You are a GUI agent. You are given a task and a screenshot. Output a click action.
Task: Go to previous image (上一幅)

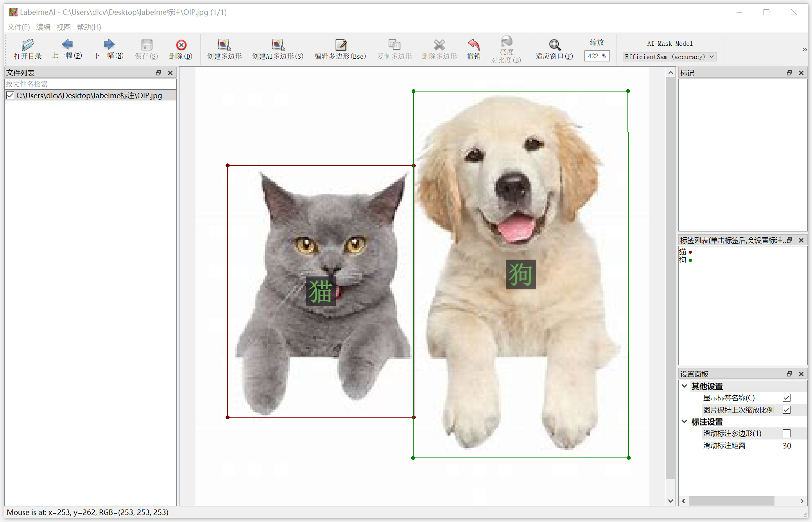67,44
